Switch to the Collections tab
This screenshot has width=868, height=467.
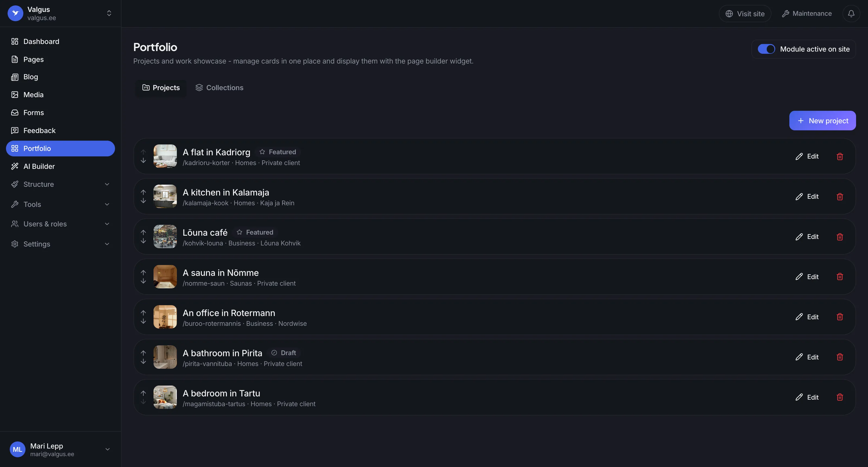219,88
